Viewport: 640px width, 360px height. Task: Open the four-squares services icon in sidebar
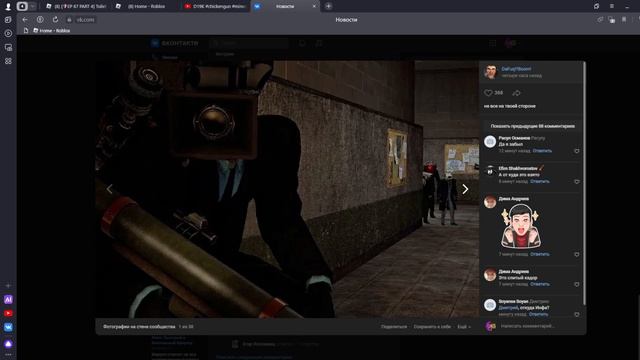coord(8,61)
